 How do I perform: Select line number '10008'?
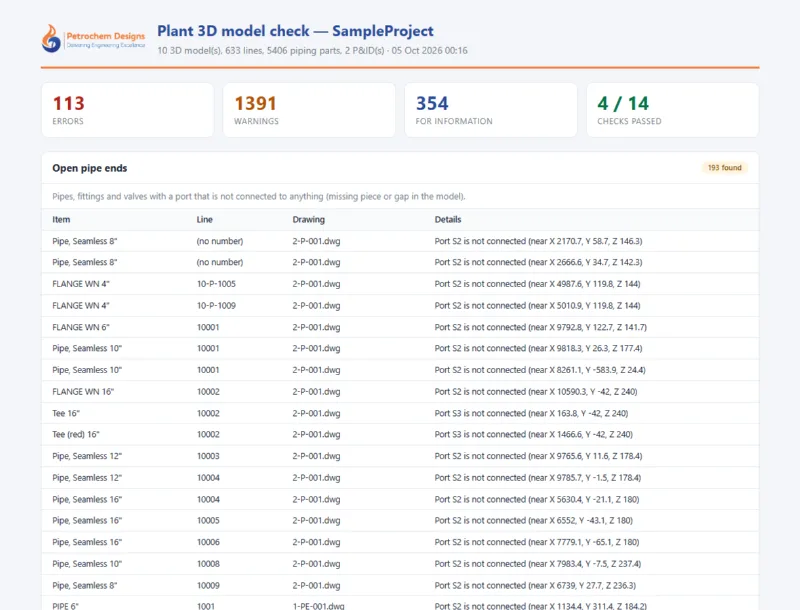click(x=208, y=564)
